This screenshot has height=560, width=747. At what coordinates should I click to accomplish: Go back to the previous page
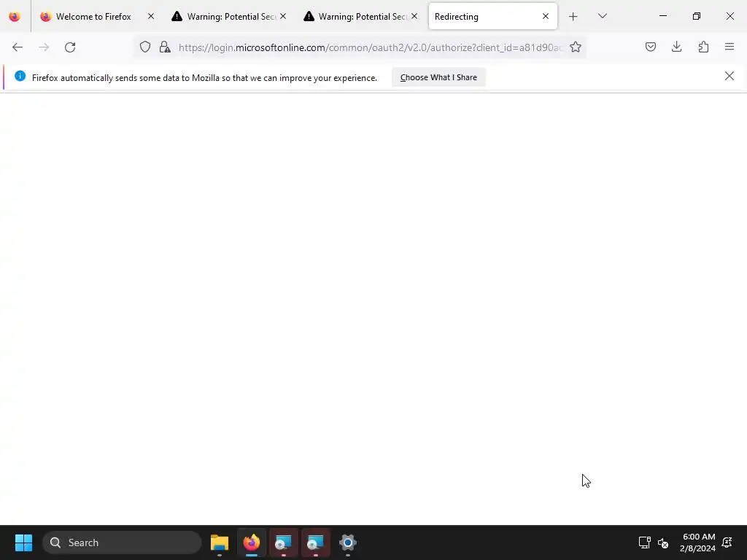point(18,47)
